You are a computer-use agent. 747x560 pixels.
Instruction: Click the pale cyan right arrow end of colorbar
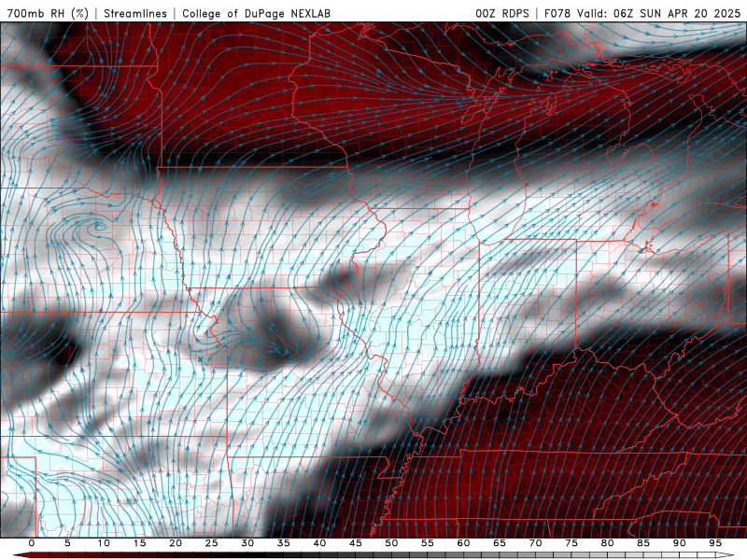pyautogui.click(x=725, y=555)
